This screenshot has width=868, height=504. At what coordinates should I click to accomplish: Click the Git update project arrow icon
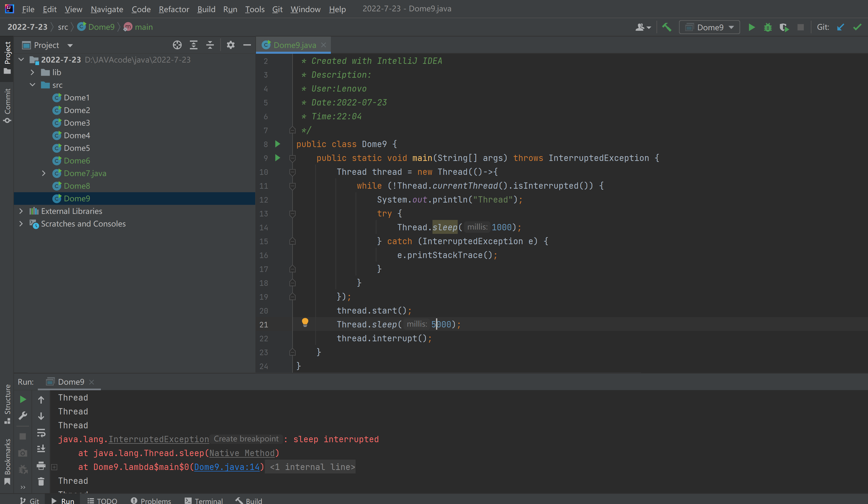click(841, 27)
